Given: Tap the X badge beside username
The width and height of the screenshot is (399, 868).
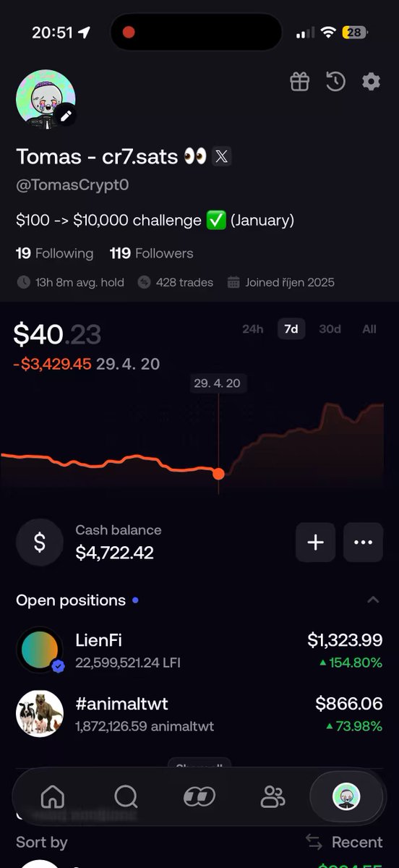Looking at the screenshot, I should click(x=222, y=156).
